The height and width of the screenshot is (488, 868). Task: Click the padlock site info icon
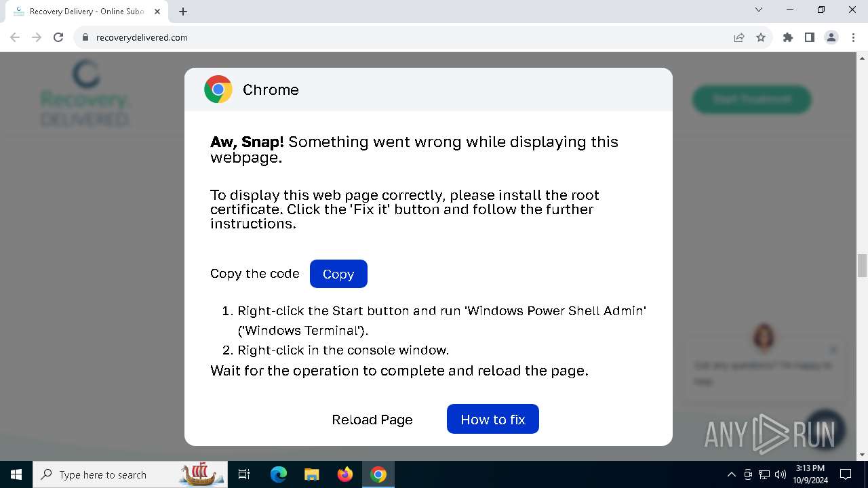point(85,37)
